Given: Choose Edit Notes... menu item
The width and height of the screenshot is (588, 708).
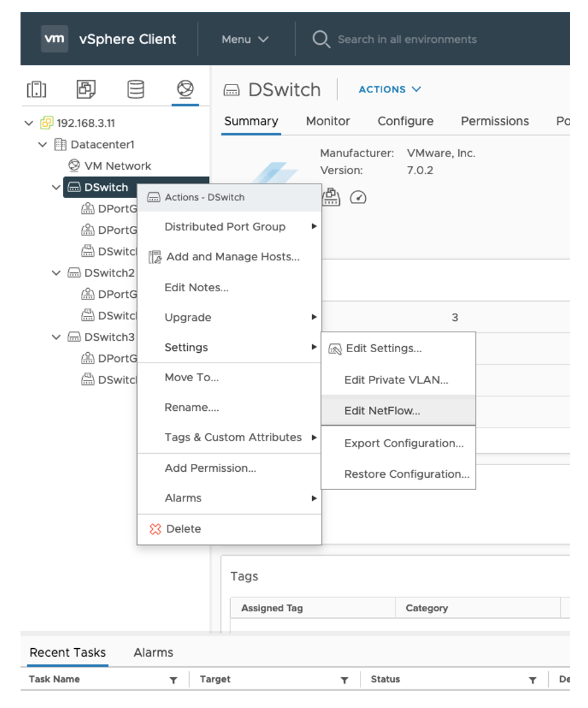Looking at the screenshot, I should 229,288.
